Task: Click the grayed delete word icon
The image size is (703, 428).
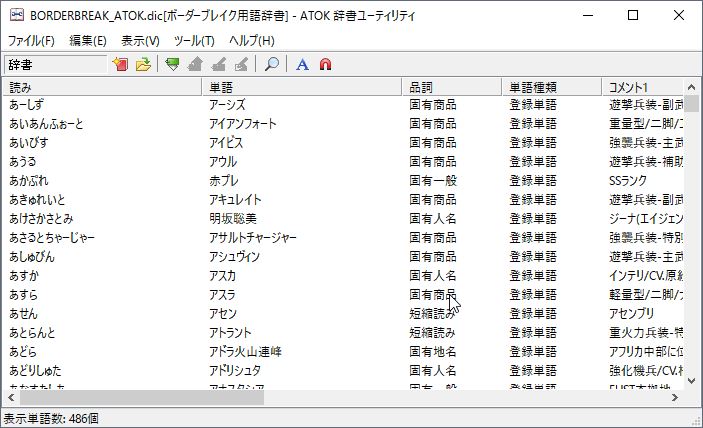Action: pyautogui.click(x=241, y=64)
